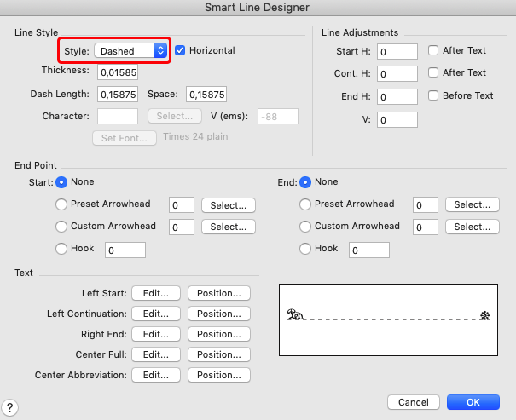Image resolution: width=516 pixels, height=420 pixels.
Task: Click the Space value field
Action: point(206,94)
